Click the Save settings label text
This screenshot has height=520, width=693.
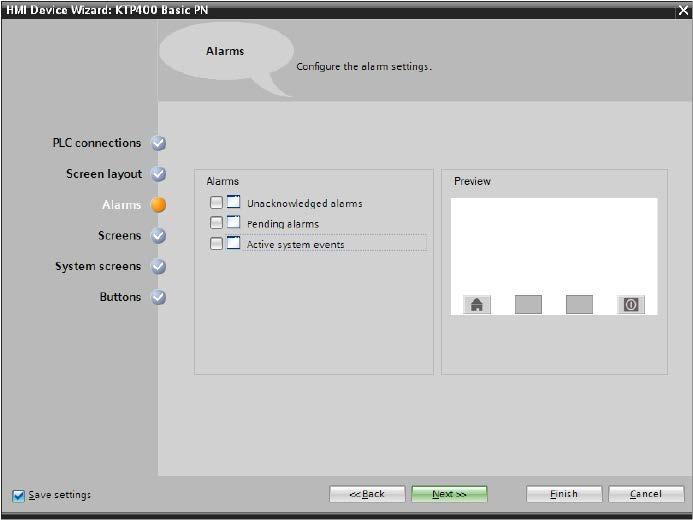[60, 495]
